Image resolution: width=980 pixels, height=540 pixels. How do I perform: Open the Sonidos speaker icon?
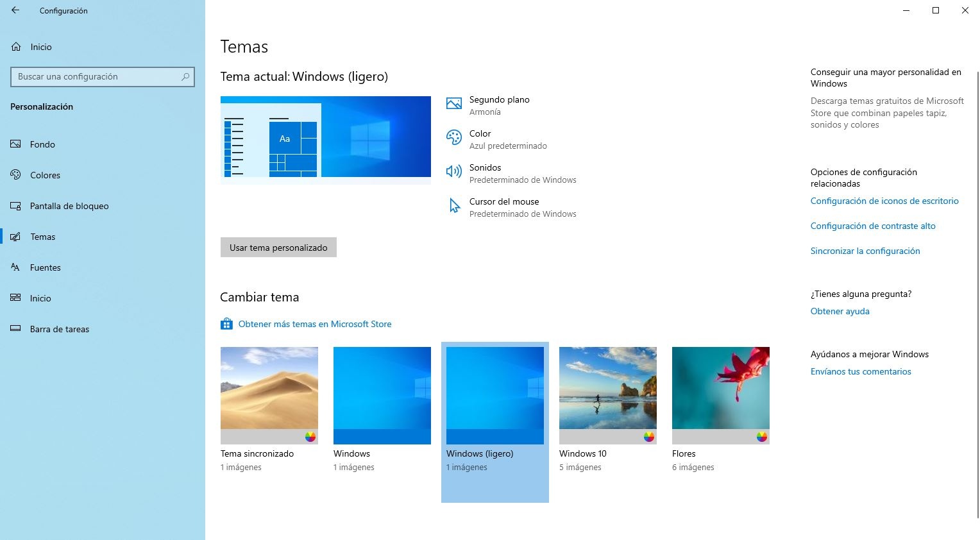coord(454,171)
